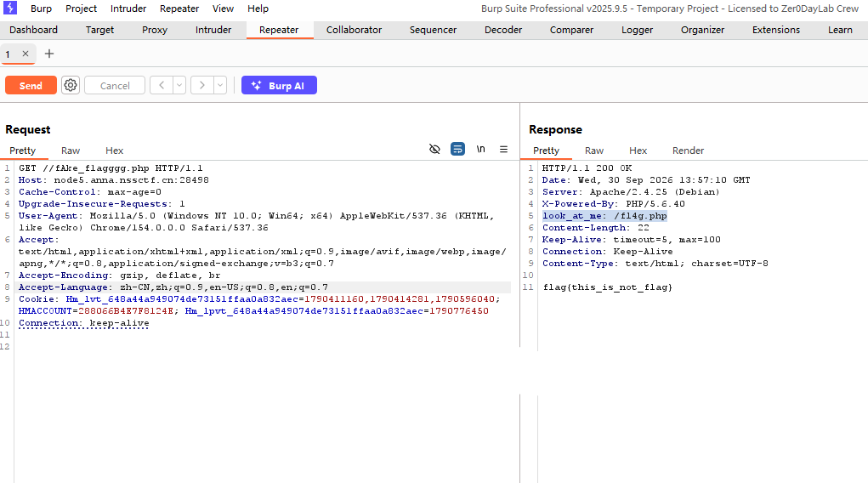Screen dimensions: 868x483
Task: Click the Connection: keep-alive request line
Action: click(x=83, y=323)
